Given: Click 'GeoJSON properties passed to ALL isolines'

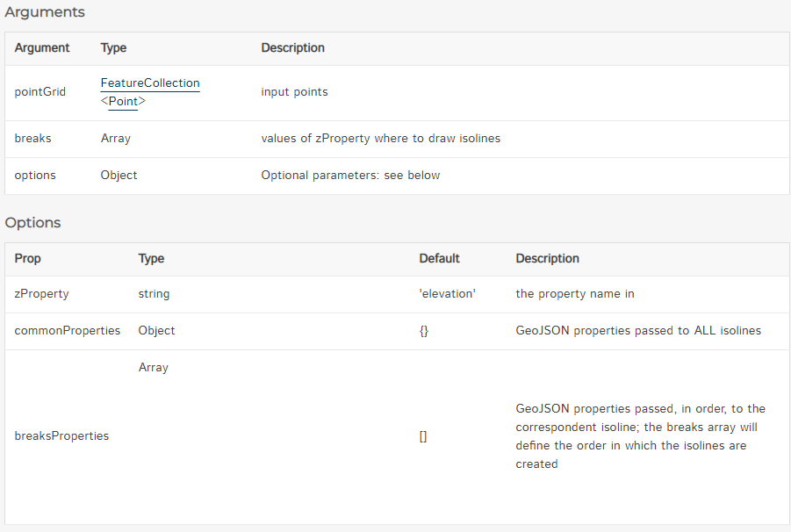Looking at the screenshot, I should coord(638,331).
